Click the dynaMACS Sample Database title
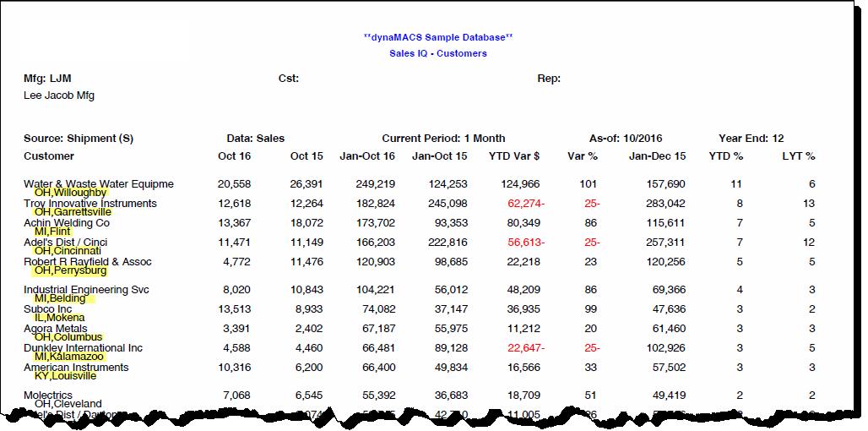Screen dimensions: 868x431 [x=438, y=38]
